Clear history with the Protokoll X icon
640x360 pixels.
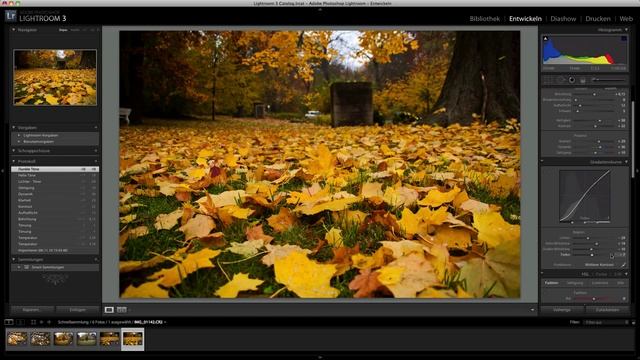coord(96,161)
